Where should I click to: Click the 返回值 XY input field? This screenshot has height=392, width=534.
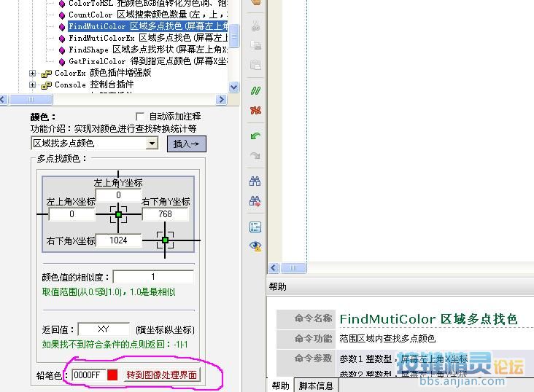tap(104, 329)
